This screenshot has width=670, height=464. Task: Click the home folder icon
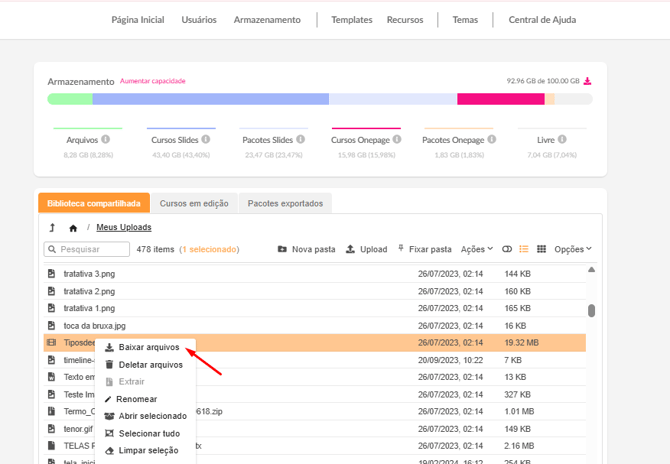73,228
